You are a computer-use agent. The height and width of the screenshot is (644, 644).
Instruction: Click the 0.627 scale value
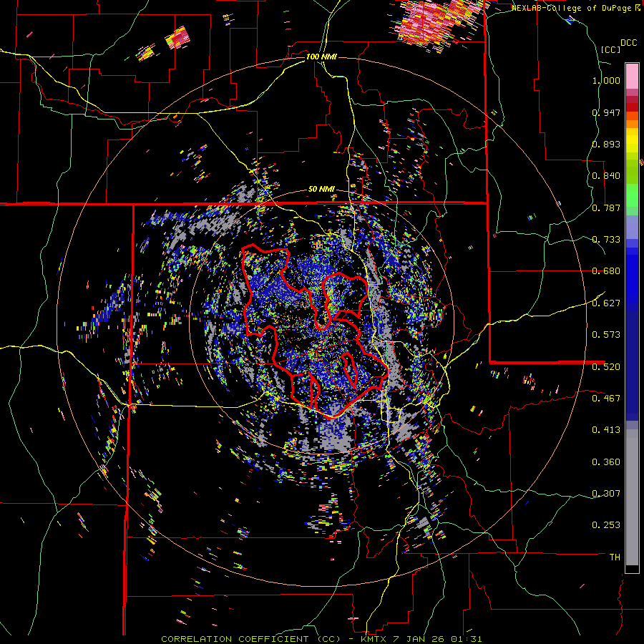pyautogui.click(x=606, y=303)
